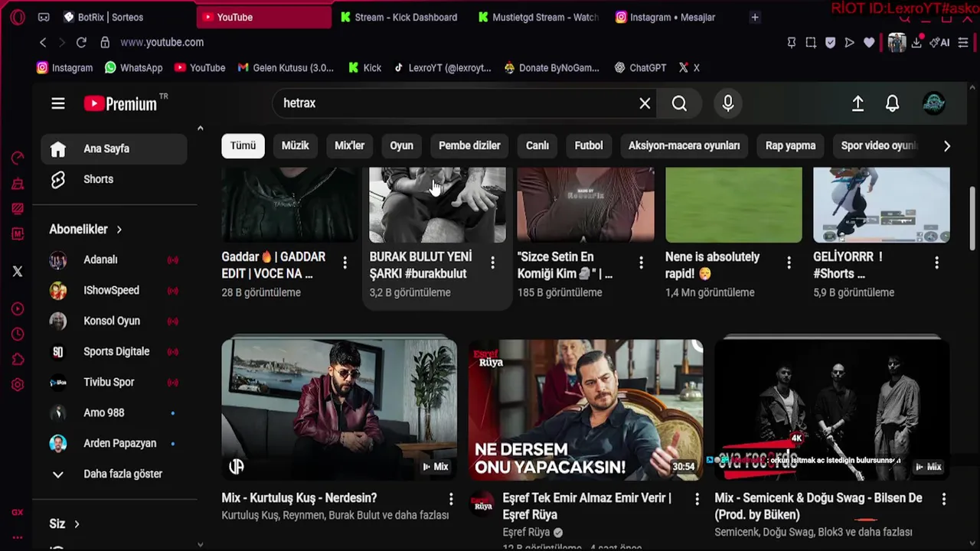The width and height of the screenshot is (980, 551).
Task: Switch to Mustietgd Stream tab
Action: (538, 17)
